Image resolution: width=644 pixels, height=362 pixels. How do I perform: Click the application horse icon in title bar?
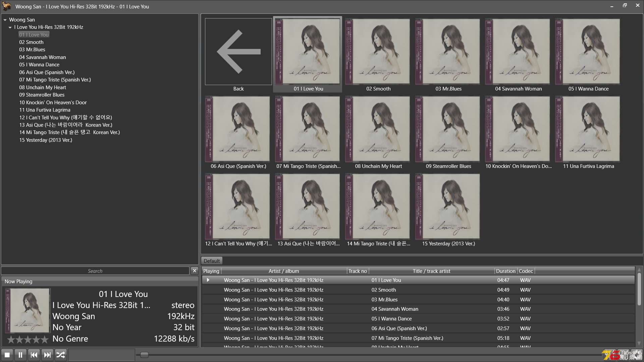point(6,6)
